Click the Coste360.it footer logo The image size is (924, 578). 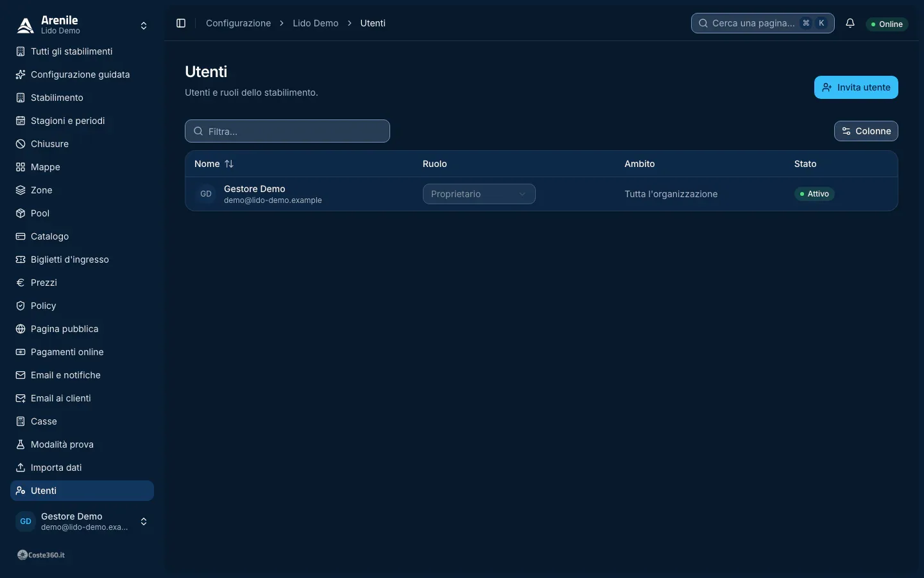tap(41, 555)
